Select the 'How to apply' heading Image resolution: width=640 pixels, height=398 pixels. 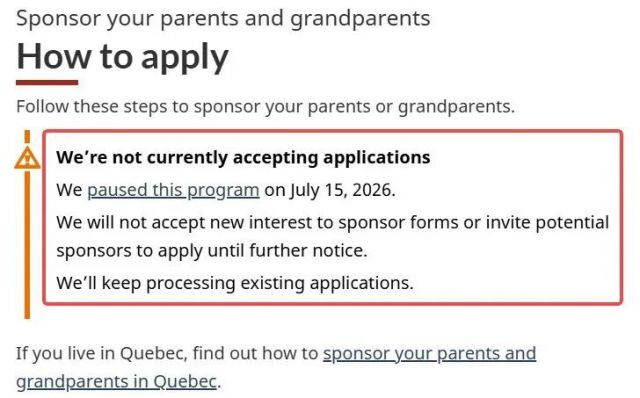pyautogui.click(x=122, y=57)
